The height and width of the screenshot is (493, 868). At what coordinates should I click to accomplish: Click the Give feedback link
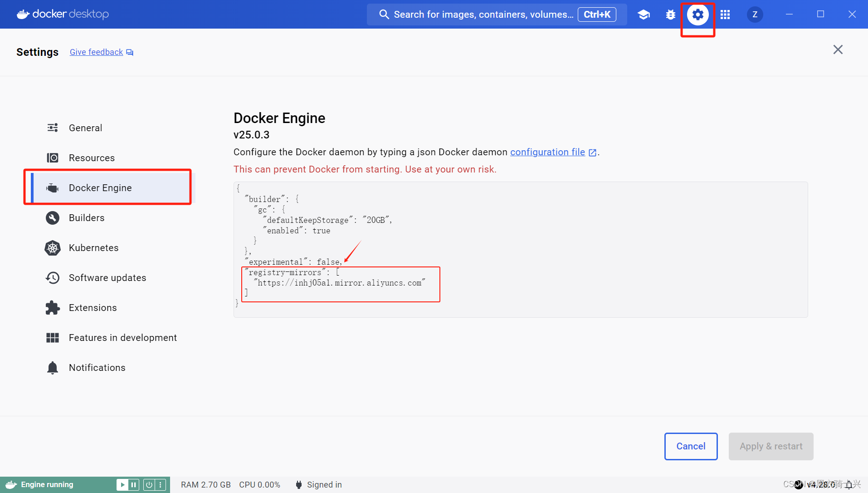pos(97,52)
